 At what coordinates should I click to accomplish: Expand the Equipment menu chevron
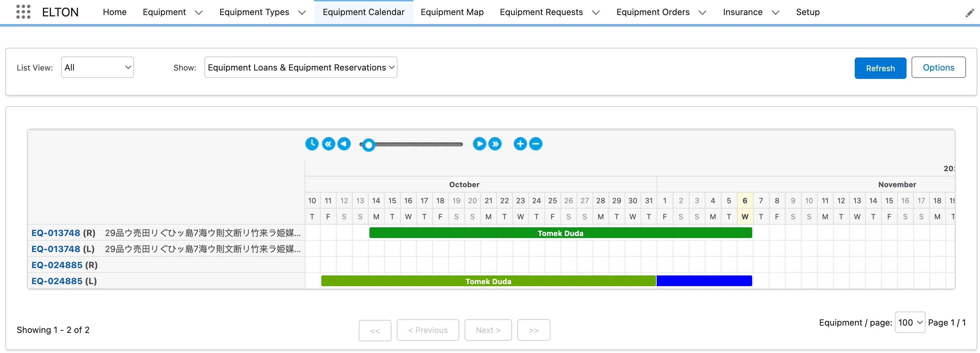[199, 13]
